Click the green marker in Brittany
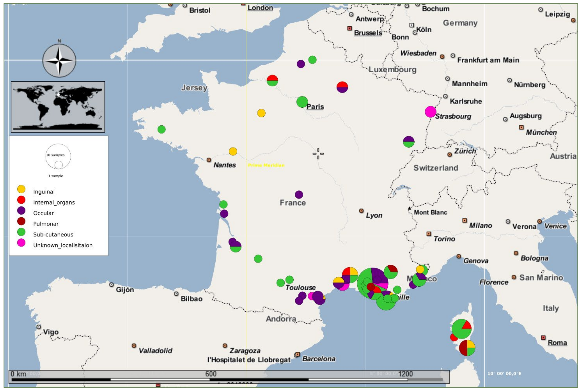This screenshot has height=392, width=582. pos(162,129)
